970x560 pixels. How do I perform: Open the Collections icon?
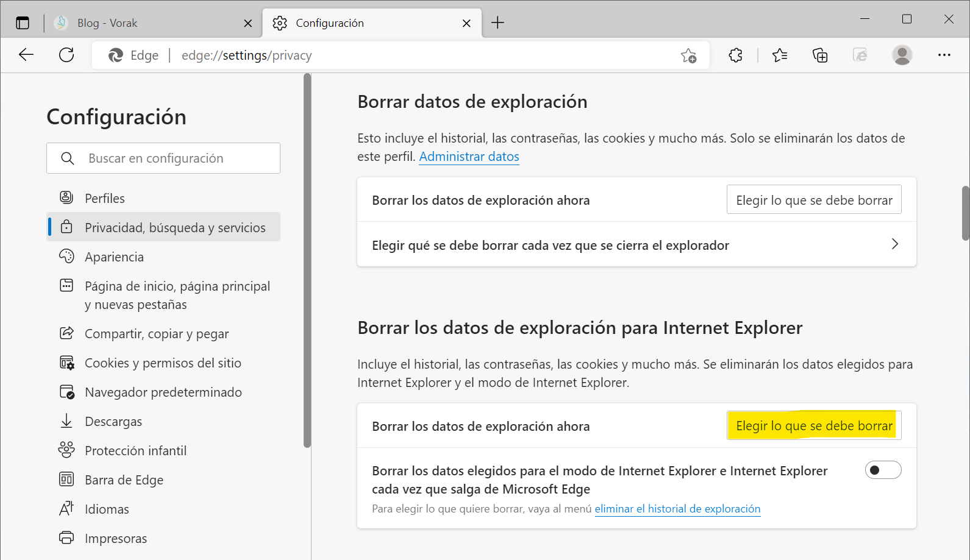pyautogui.click(x=820, y=55)
